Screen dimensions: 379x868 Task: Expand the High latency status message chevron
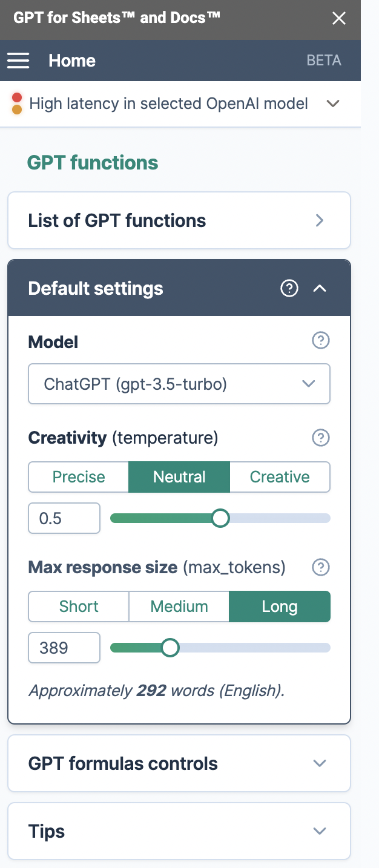pyautogui.click(x=333, y=104)
